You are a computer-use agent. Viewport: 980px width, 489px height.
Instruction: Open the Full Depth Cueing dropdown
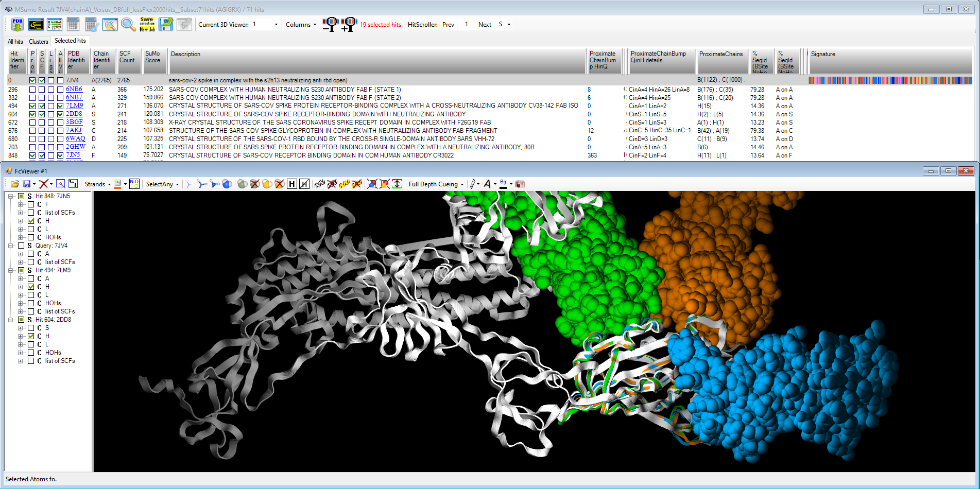pos(436,184)
